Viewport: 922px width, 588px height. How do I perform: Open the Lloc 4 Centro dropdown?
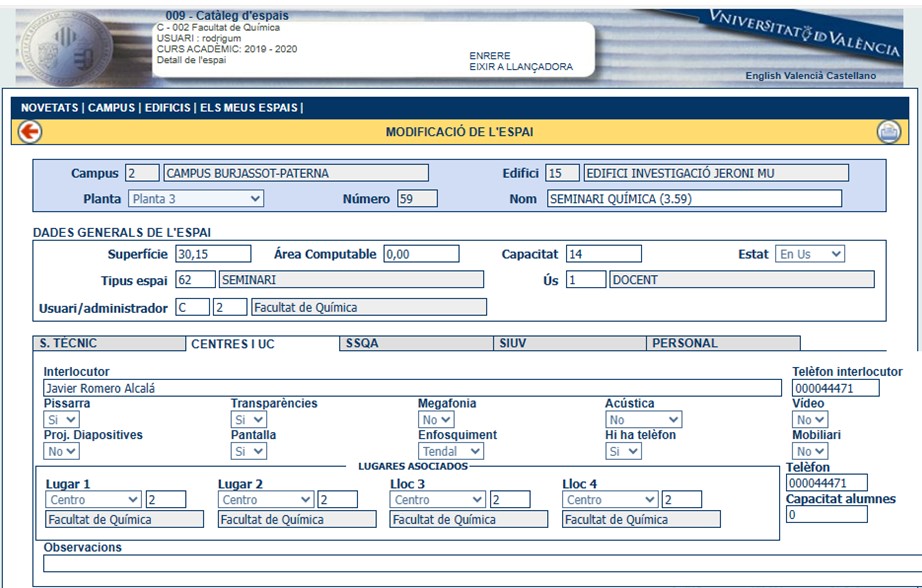pyautogui.click(x=610, y=500)
